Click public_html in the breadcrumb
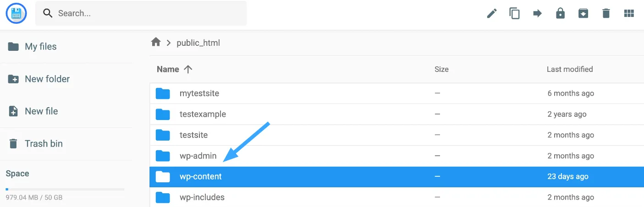The height and width of the screenshot is (207, 644). [198, 43]
